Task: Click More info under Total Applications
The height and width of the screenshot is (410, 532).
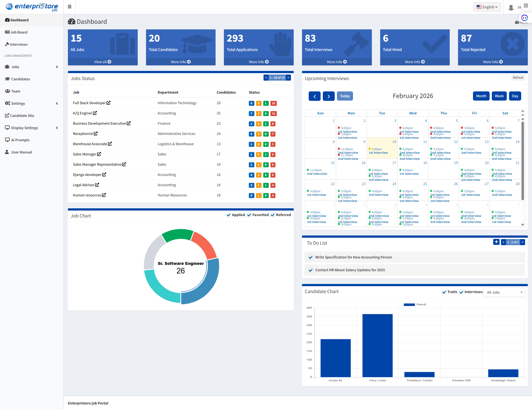Action: pos(259,62)
